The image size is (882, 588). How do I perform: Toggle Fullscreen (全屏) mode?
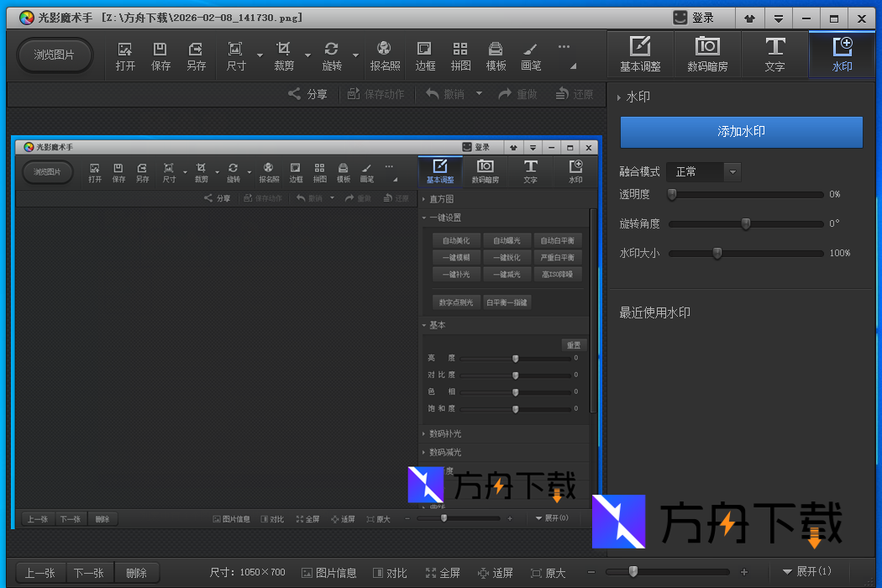click(443, 573)
